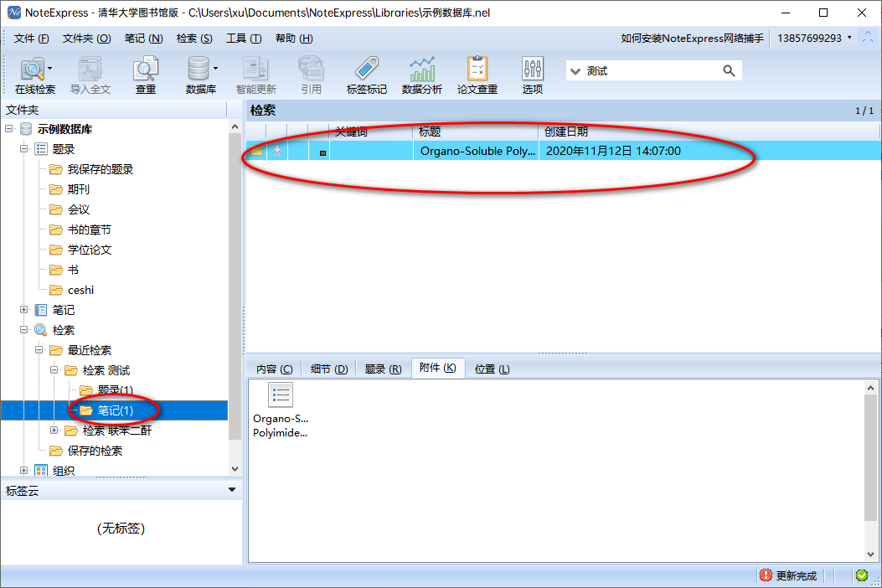Open the 文件 (F) menu
This screenshot has height=588, width=882.
pyautogui.click(x=32, y=39)
